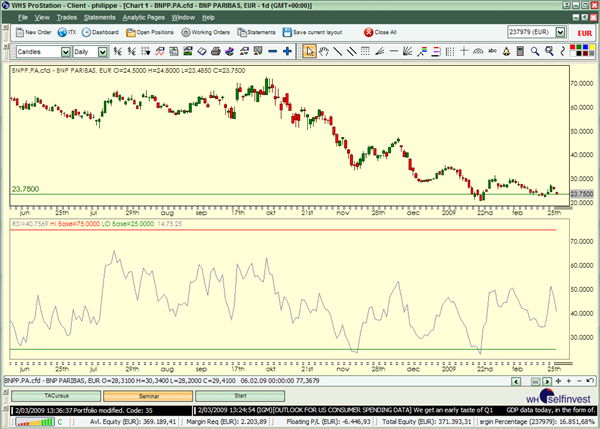Screen dimensions: 600x429
Task: Click the magnifier with window icon
Action: pos(549,51)
